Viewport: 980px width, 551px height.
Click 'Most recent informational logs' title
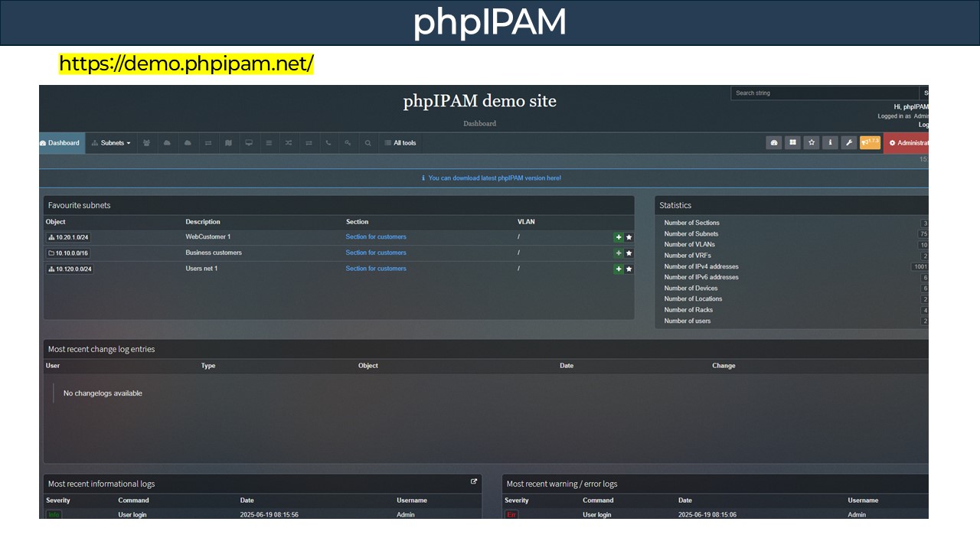click(x=102, y=484)
